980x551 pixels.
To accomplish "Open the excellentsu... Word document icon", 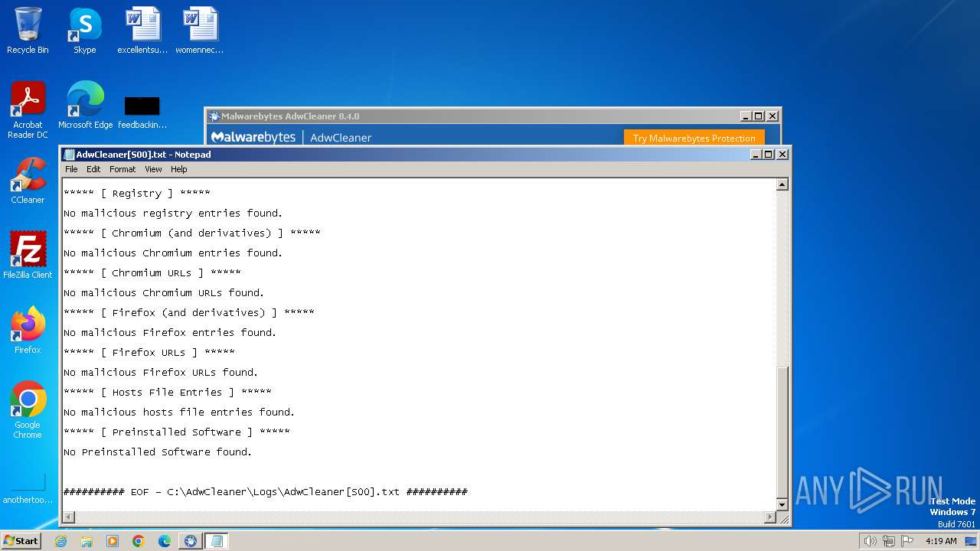I will [142, 31].
